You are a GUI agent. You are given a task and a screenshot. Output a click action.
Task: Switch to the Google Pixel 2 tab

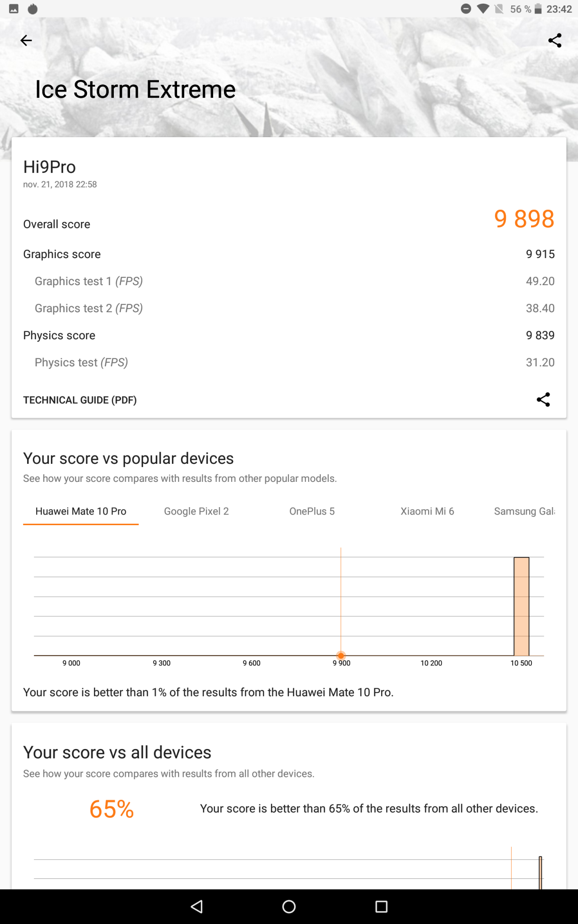click(196, 511)
